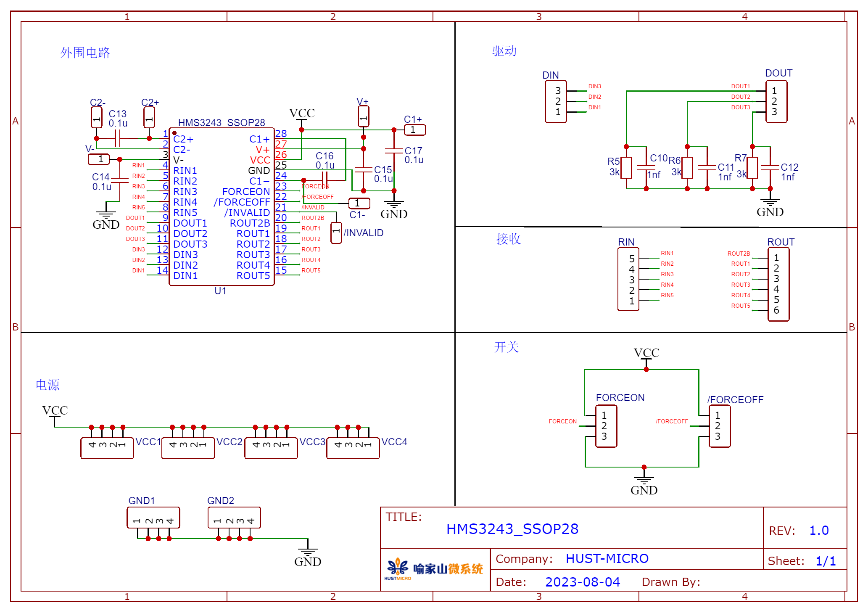
Task: Click the RIN5 net label near RIN header
Action: (667, 295)
